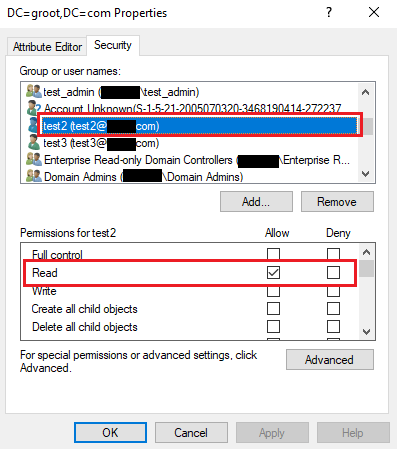Remove the selected test2 user

click(x=337, y=202)
